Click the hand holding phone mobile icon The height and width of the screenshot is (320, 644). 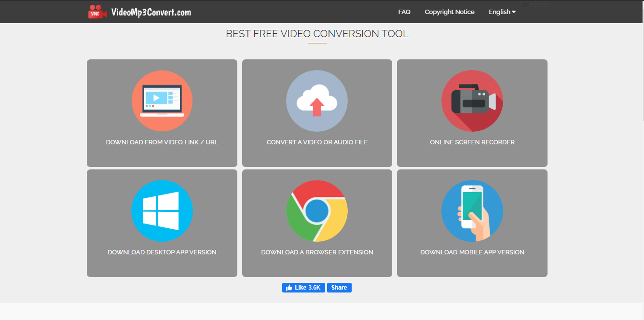coord(472,211)
